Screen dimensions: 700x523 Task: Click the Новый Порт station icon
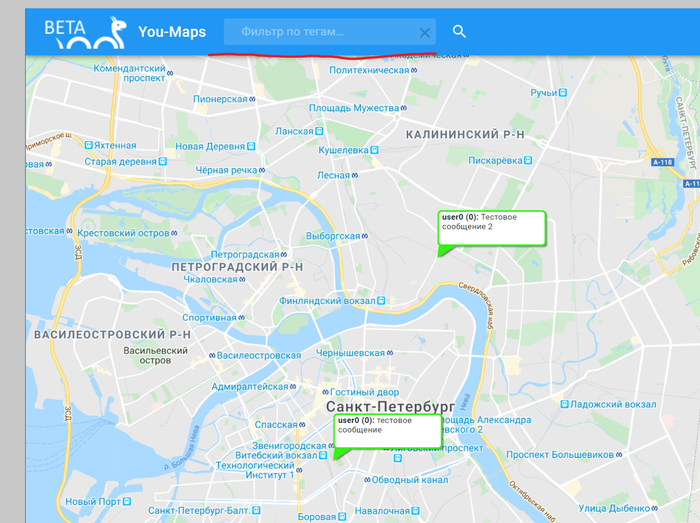pyautogui.click(x=127, y=502)
